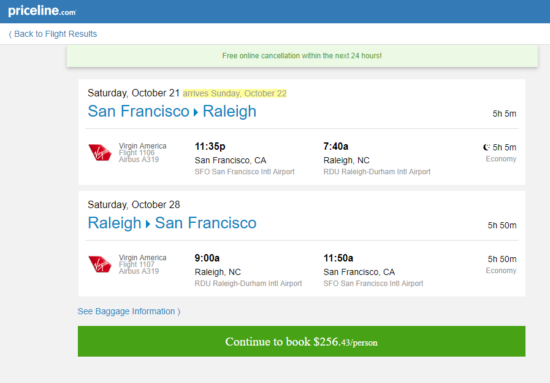This screenshot has height=383, width=550.
Task: Click the back chevron before Flight Results
Action: click(10, 34)
